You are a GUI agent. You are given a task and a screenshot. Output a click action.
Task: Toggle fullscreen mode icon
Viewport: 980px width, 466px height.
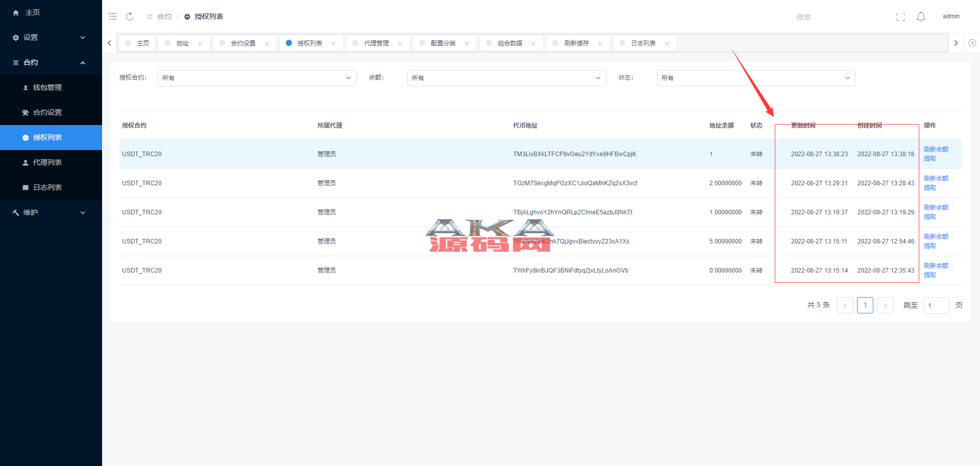pos(900,17)
